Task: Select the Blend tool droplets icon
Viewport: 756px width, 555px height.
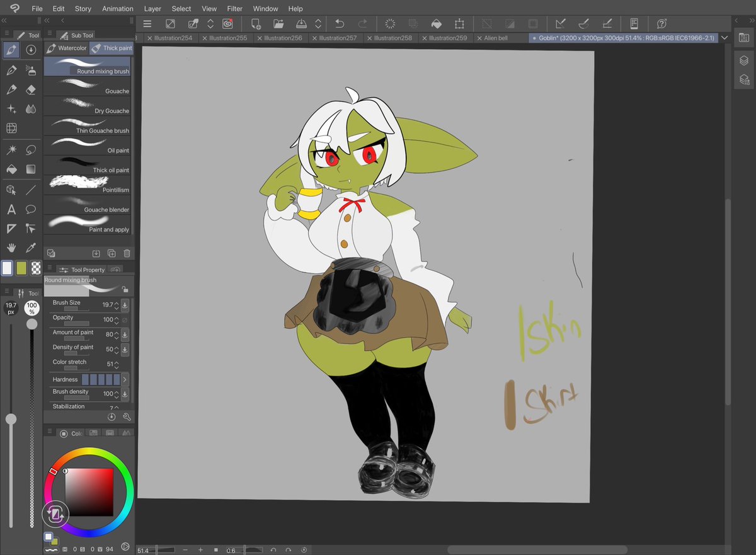Action: 31,110
